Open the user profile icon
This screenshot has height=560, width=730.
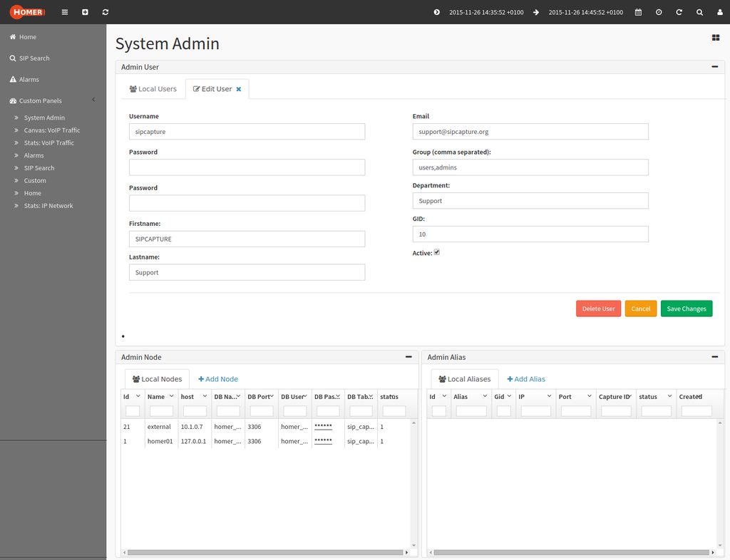pos(720,12)
